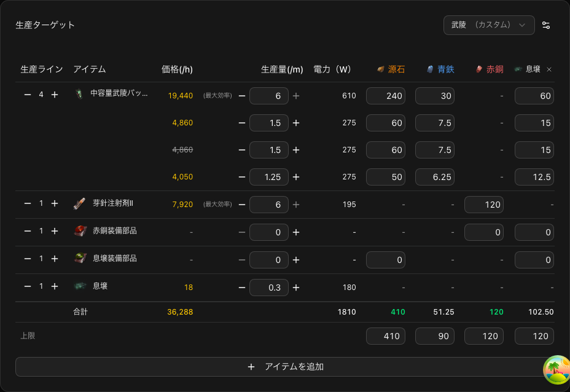Increase output rate in the 4,050 row

296,177
